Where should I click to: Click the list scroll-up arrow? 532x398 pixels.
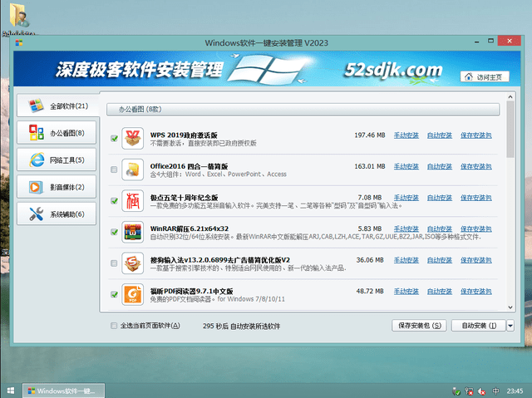click(510, 97)
